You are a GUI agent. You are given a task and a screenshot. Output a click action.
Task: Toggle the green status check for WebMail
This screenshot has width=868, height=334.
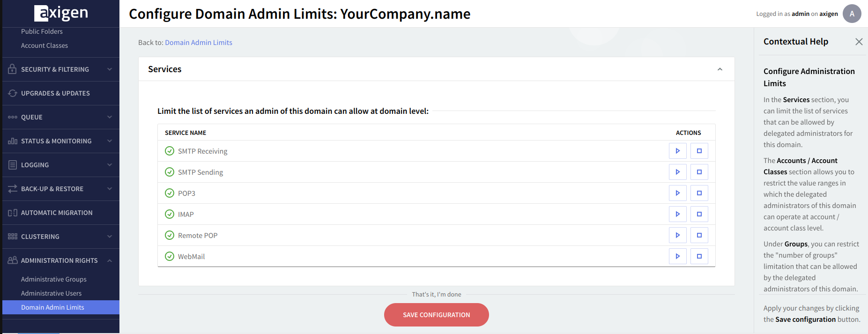point(170,256)
